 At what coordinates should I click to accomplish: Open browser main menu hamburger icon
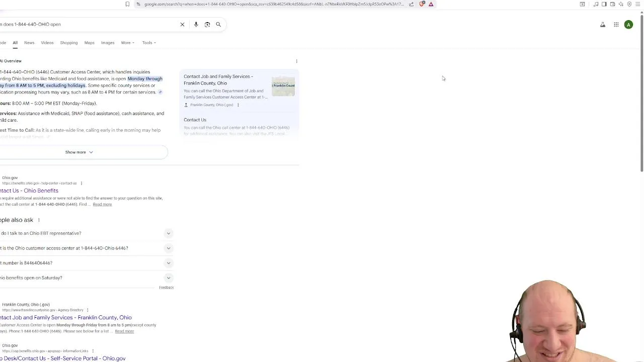[x=638, y=4]
